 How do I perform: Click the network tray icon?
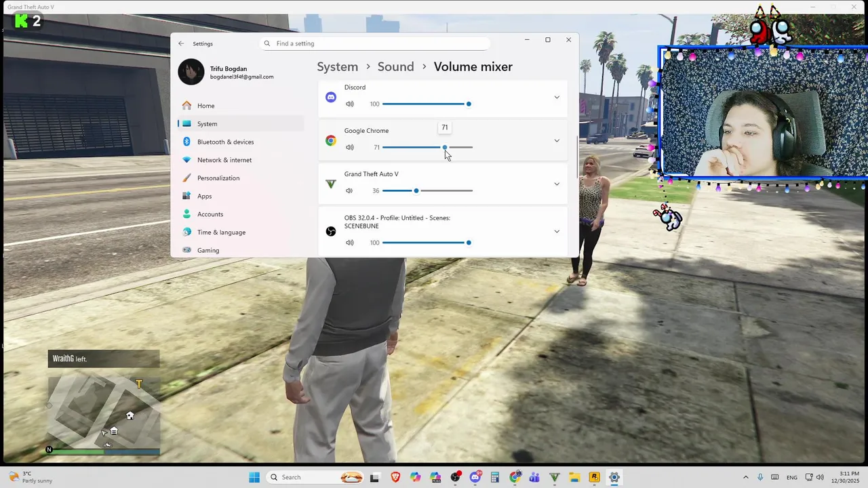point(809,477)
